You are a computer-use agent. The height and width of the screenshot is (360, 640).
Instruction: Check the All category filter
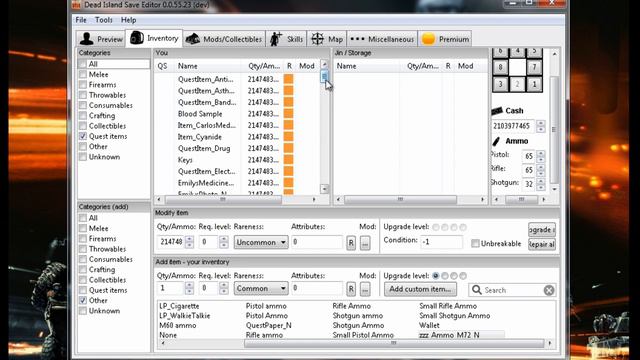click(x=83, y=64)
